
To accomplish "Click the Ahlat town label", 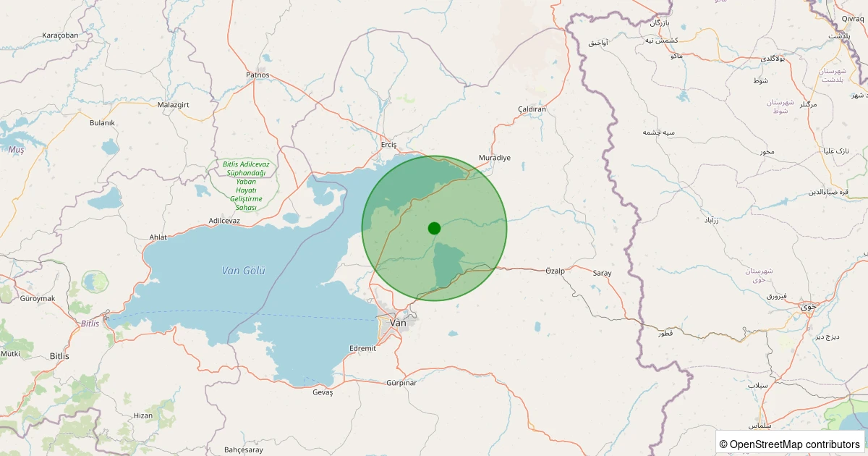I will (x=158, y=237).
